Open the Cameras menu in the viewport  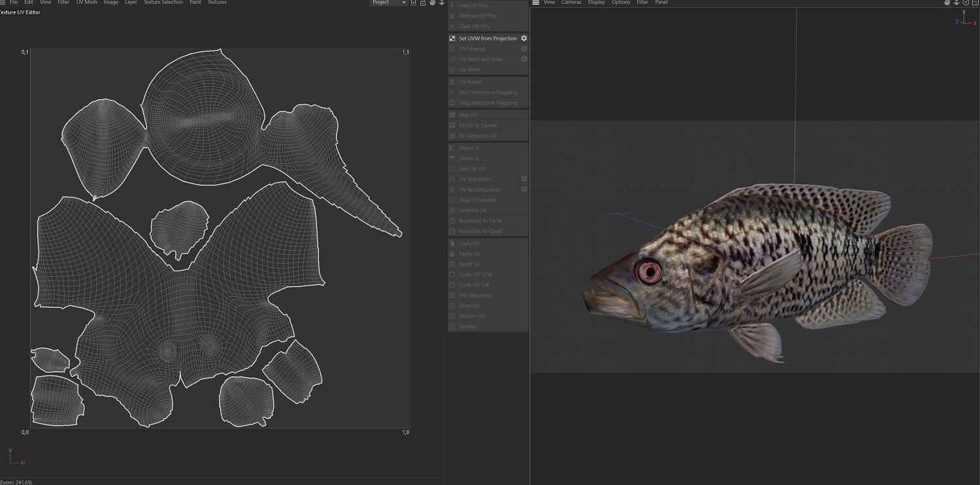[x=572, y=3]
